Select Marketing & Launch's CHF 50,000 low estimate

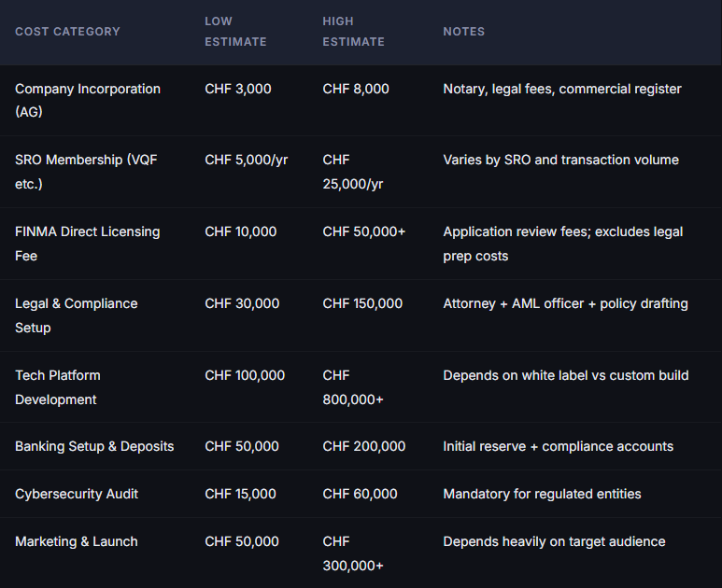tap(242, 541)
